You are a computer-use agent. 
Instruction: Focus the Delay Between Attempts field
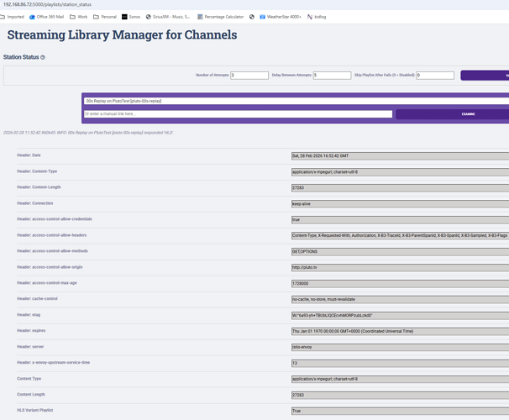click(x=332, y=76)
